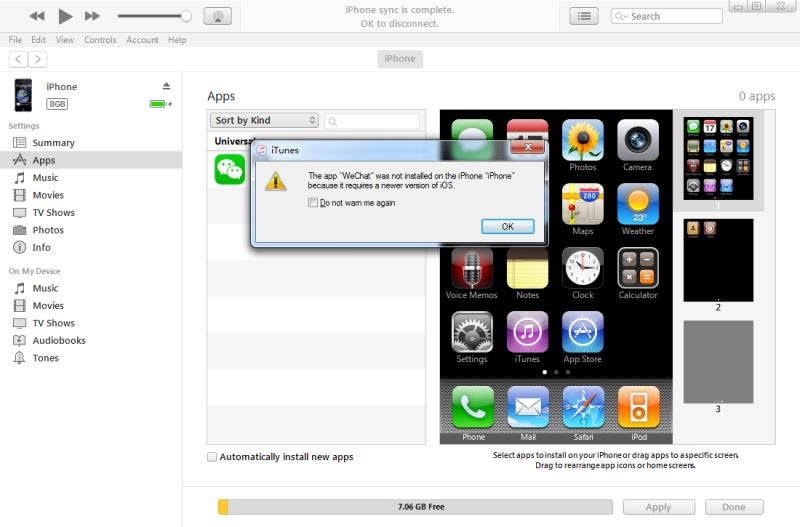Open the 'Sort by Kind' dropdown

tap(265, 121)
